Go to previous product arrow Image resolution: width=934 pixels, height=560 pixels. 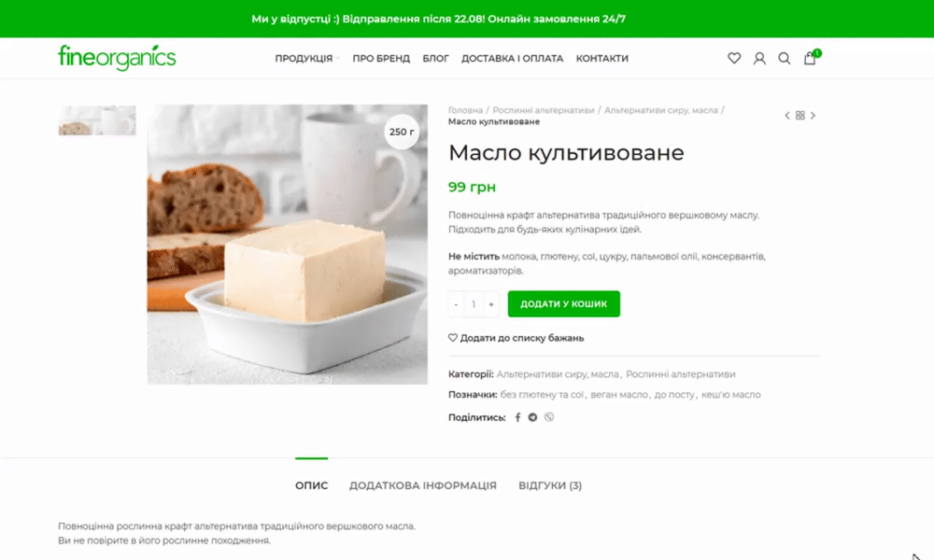pos(786,116)
